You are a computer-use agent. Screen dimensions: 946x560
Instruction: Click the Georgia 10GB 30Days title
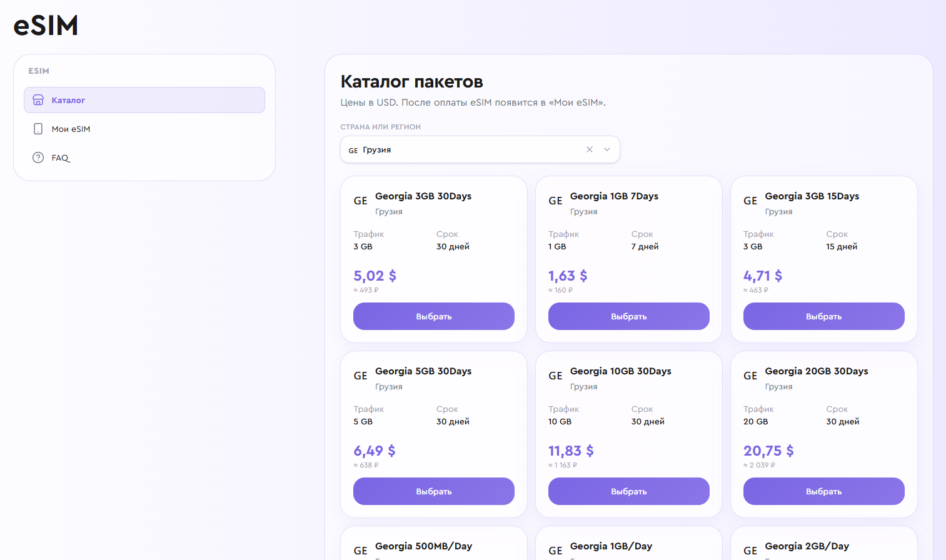pos(621,371)
